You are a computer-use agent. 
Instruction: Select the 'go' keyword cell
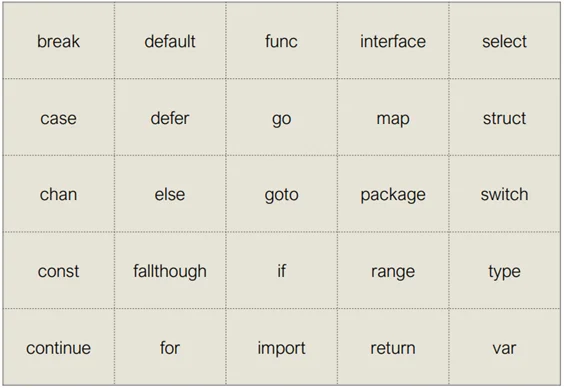point(281,119)
